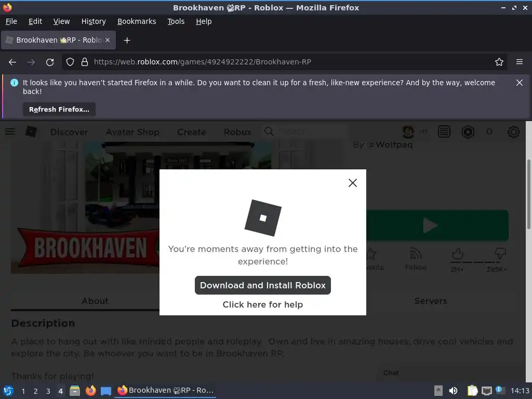Show site security padlock information
Viewport: 532px width, 399px height.
click(x=85, y=62)
